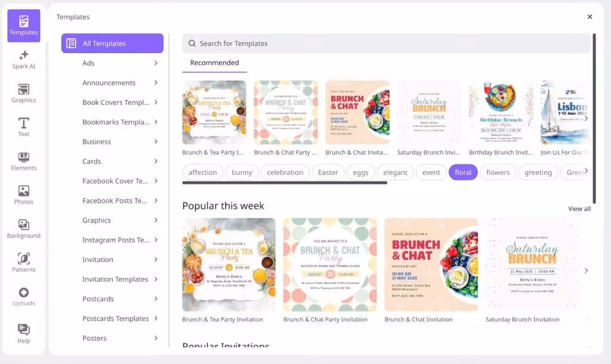
Task: Open the Uploads panel
Action: coord(24,297)
